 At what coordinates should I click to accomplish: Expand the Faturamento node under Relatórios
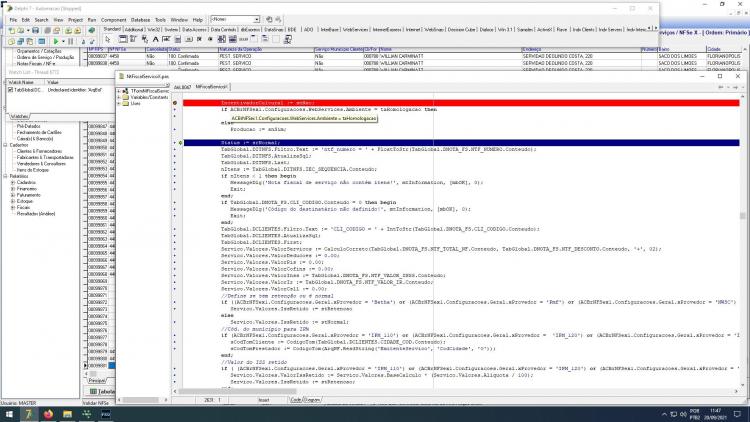point(13,195)
